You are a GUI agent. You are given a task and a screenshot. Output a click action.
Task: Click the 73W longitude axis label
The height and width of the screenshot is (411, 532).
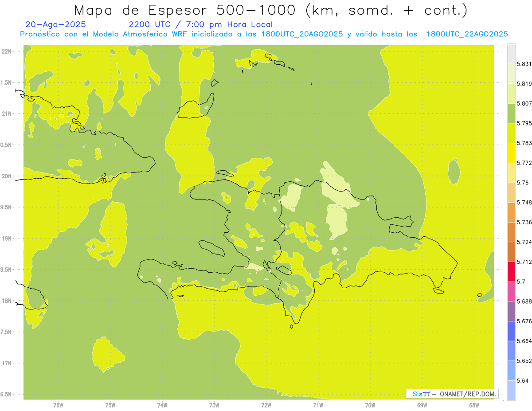(214, 406)
